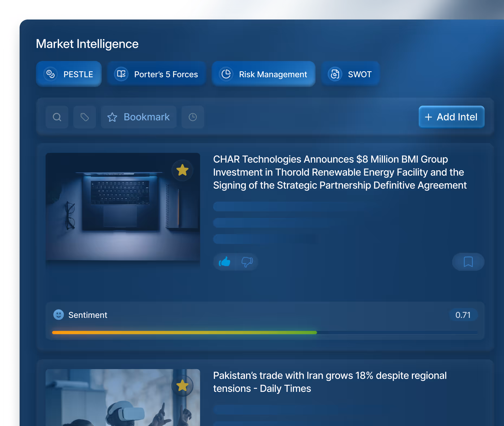
Task: Open CHAR Technologies $8 Million article headline
Action: tap(340, 172)
